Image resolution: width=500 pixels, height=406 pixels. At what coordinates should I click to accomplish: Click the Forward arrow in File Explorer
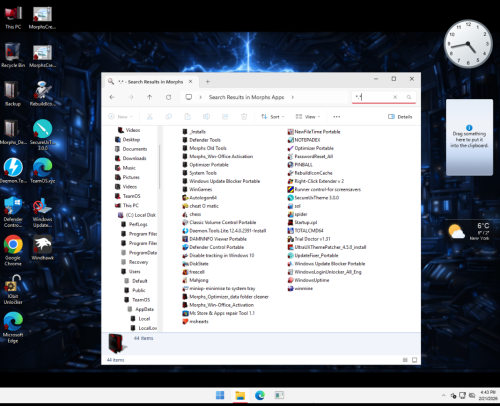pyautogui.click(x=131, y=97)
